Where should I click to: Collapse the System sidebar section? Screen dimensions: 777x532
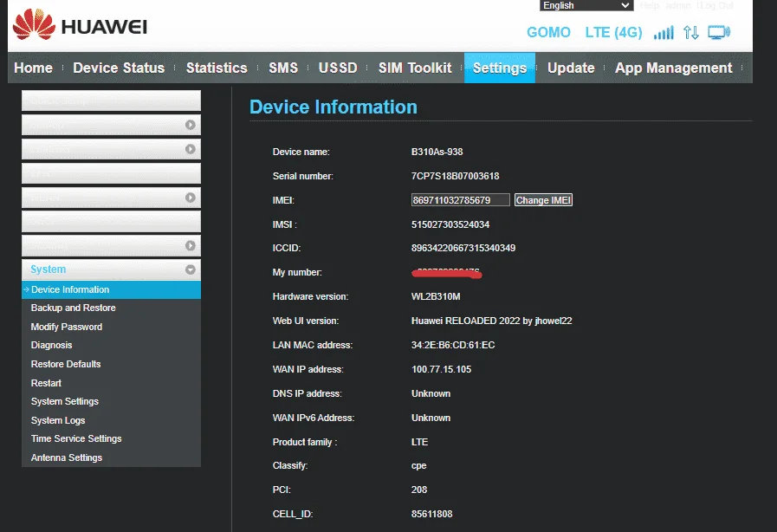[x=191, y=269]
